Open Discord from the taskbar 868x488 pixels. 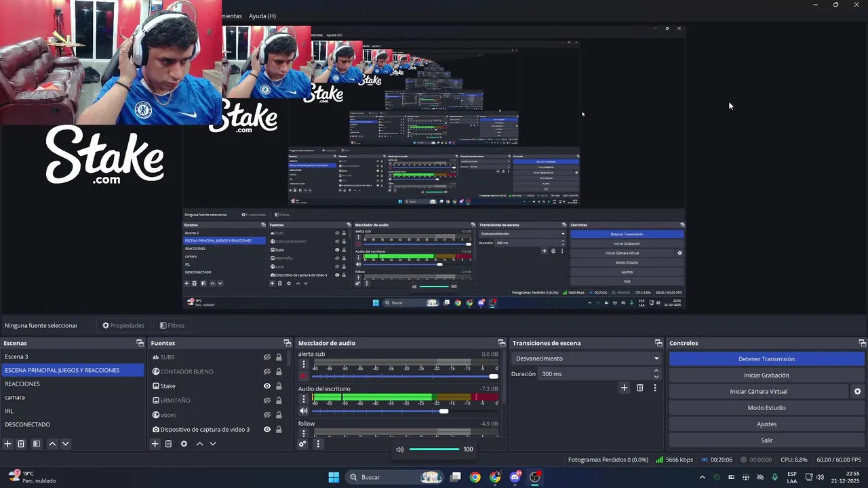pos(515,477)
